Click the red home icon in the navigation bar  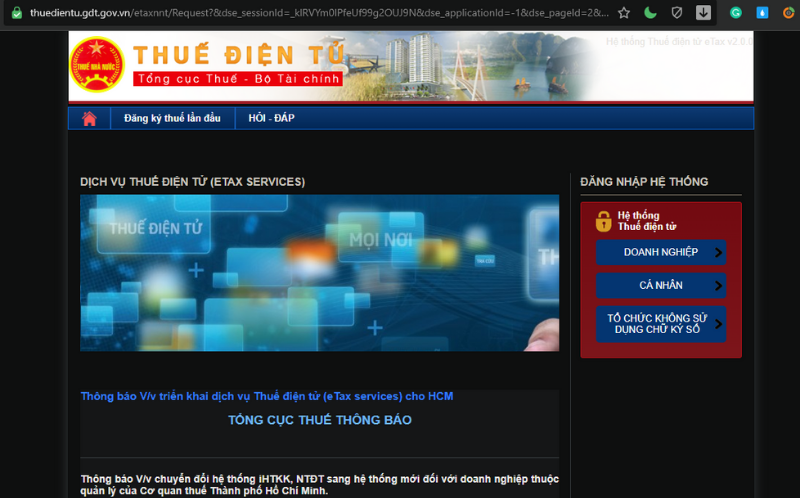coord(89,118)
